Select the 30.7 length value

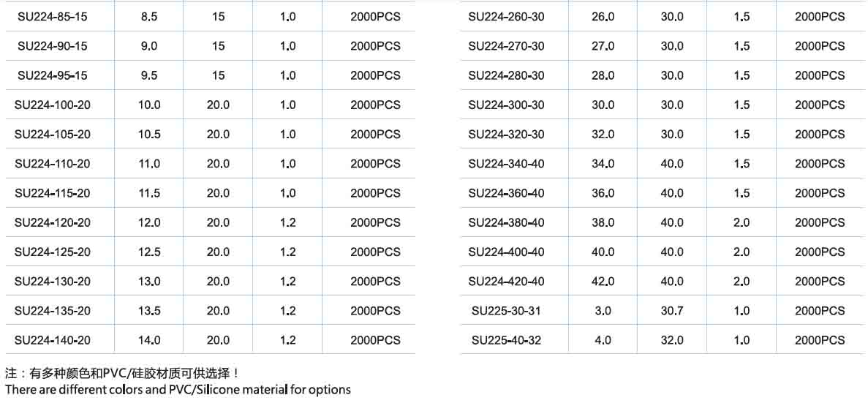pyautogui.click(x=672, y=311)
